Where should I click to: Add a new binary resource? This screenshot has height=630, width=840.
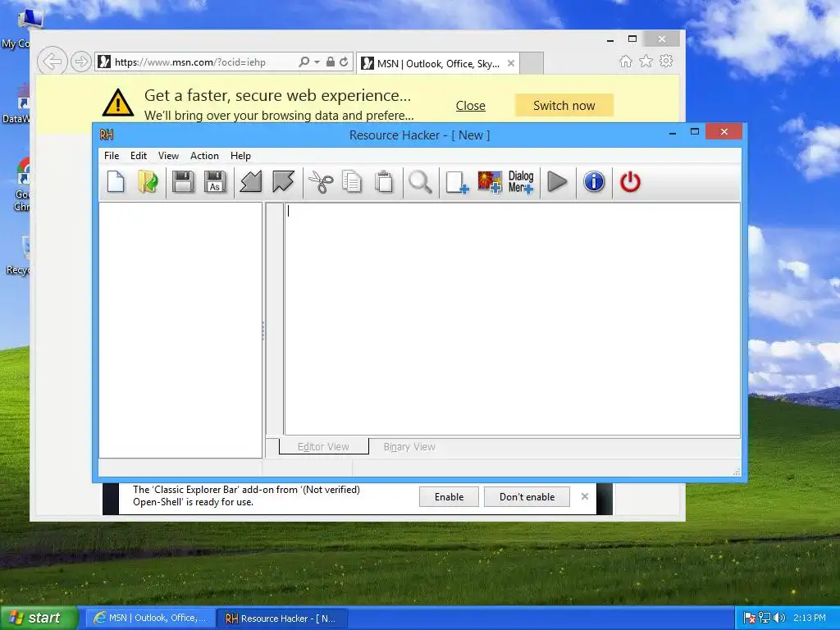tap(457, 182)
